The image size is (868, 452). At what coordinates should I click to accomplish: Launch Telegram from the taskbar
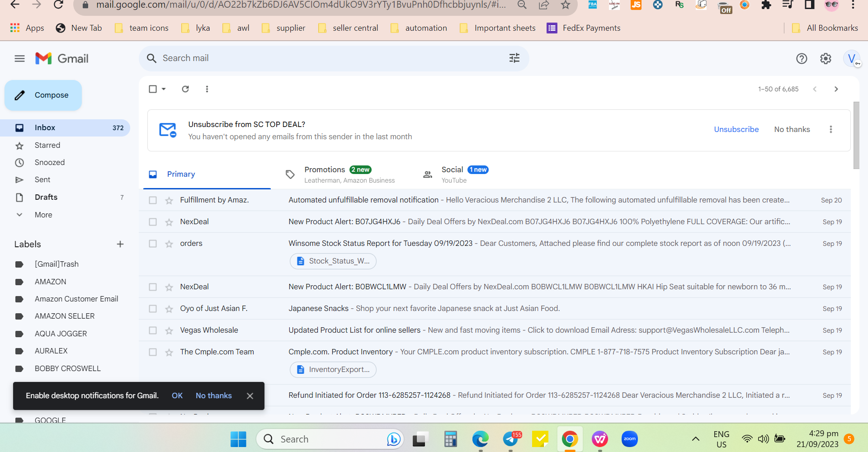[x=511, y=439]
